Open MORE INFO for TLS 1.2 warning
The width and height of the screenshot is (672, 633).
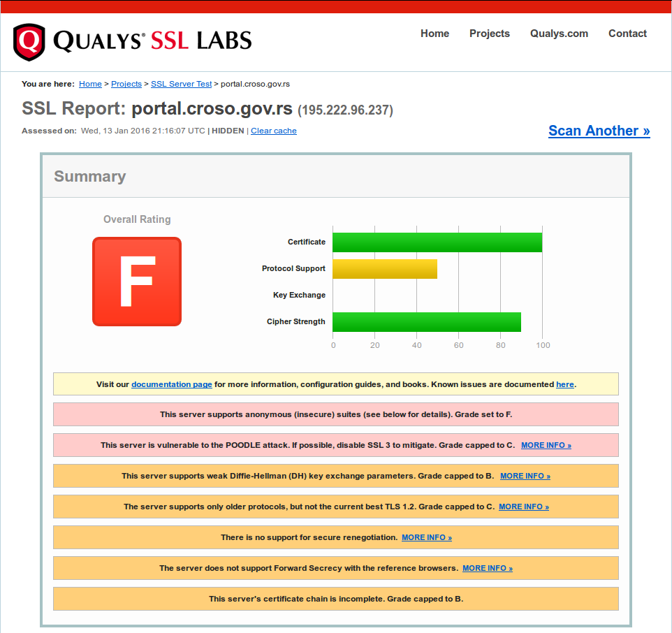click(x=523, y=507)
